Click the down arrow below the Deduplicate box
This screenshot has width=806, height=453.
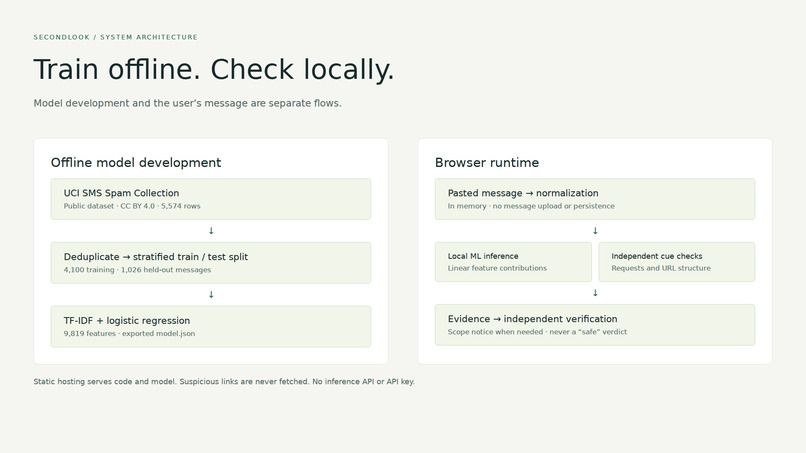211,295
